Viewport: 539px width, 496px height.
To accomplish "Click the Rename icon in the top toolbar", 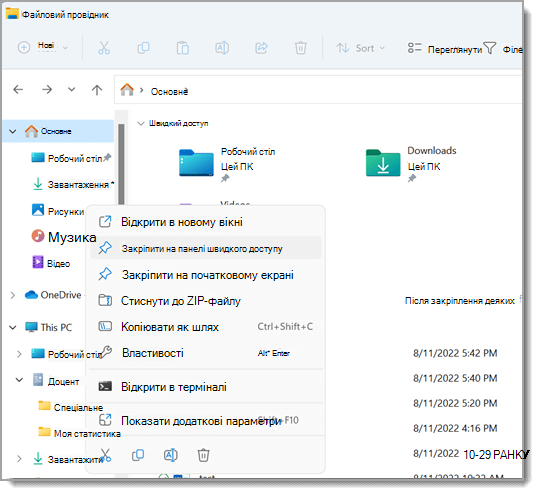I will 222,48.
